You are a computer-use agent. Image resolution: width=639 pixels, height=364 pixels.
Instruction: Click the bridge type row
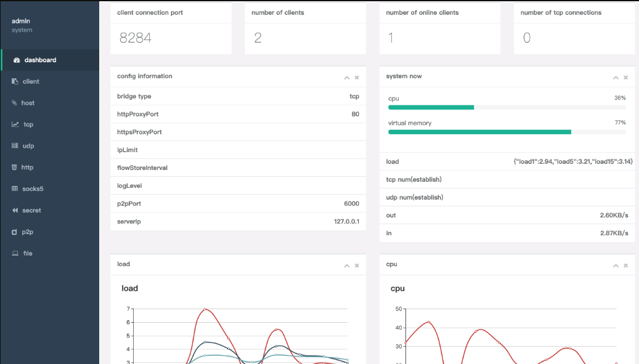[x=238, y=96]
